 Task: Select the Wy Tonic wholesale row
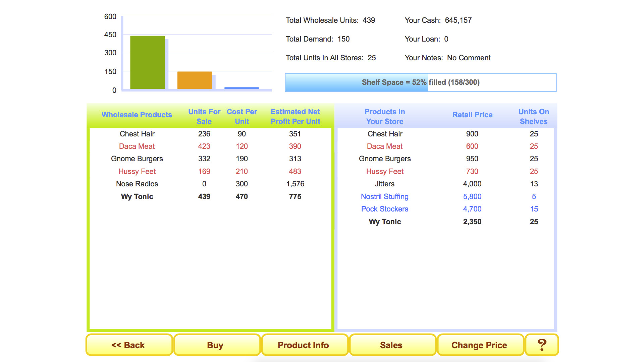[137, 196]
